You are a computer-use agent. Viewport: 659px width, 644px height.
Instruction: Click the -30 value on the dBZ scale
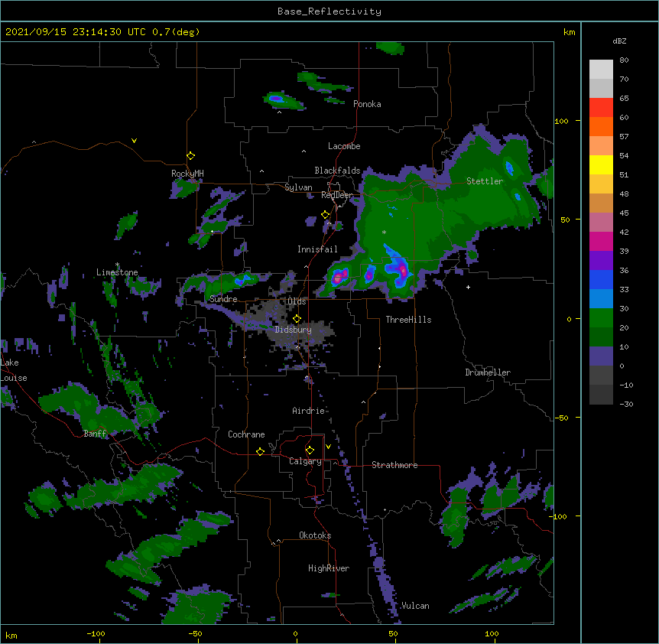(x=626, y=404)
